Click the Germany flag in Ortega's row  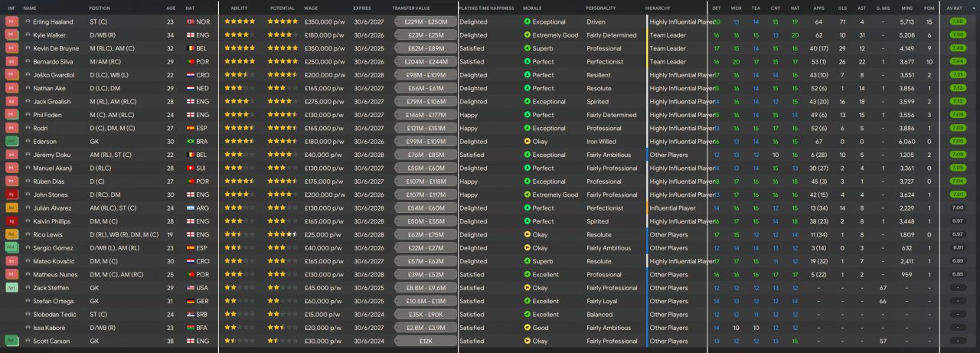pos(191,301)
